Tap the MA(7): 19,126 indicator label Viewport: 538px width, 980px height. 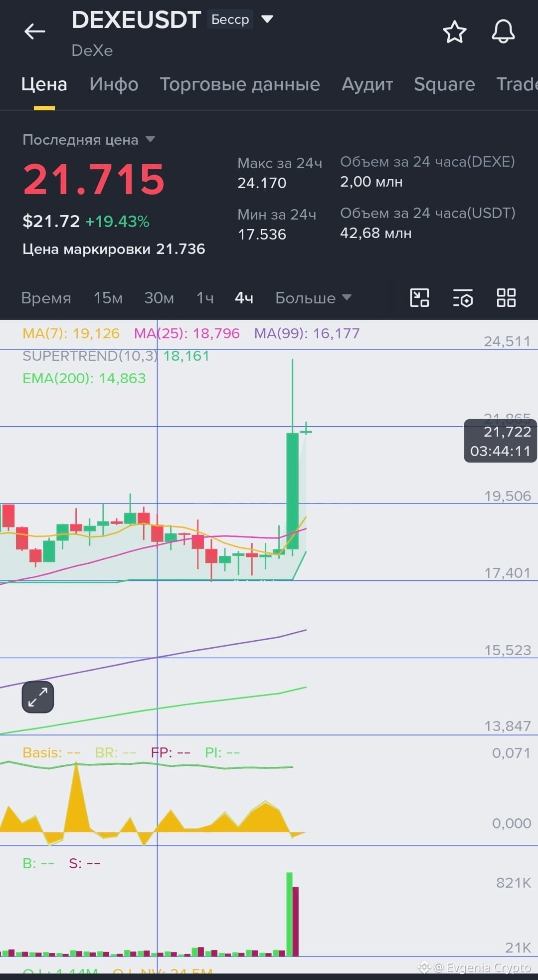click(71, 333)
